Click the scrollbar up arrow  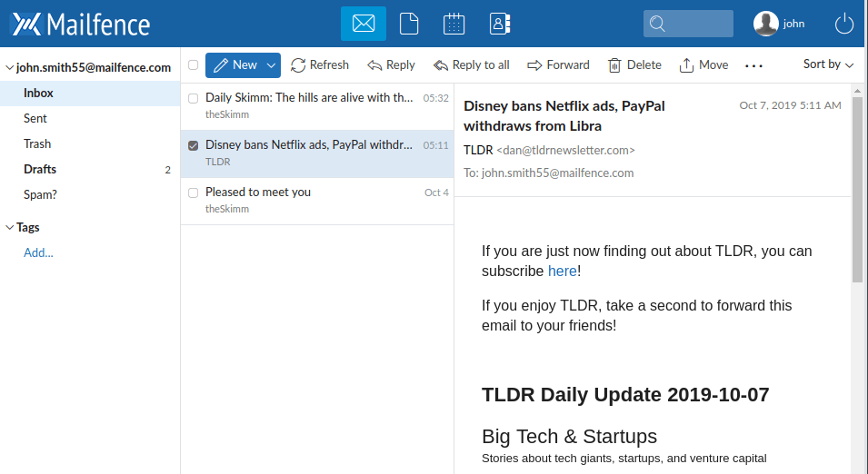[x=857, y=90]
